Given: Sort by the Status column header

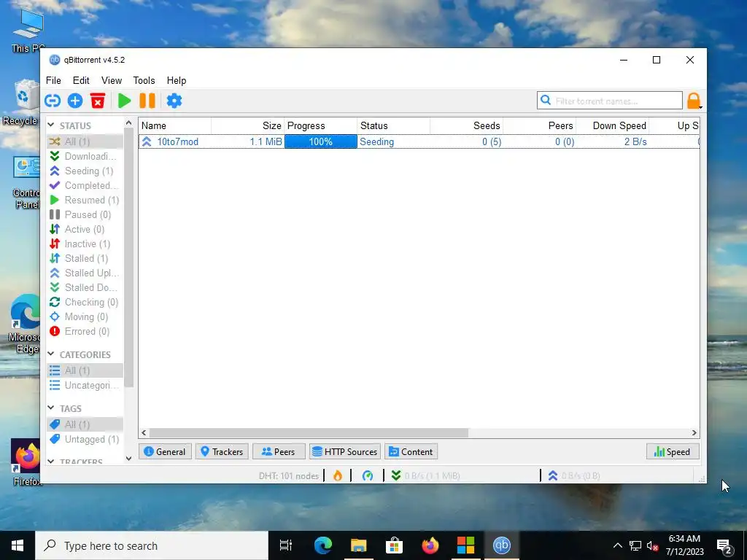Looking at the screenshot, I should (393, 125).
